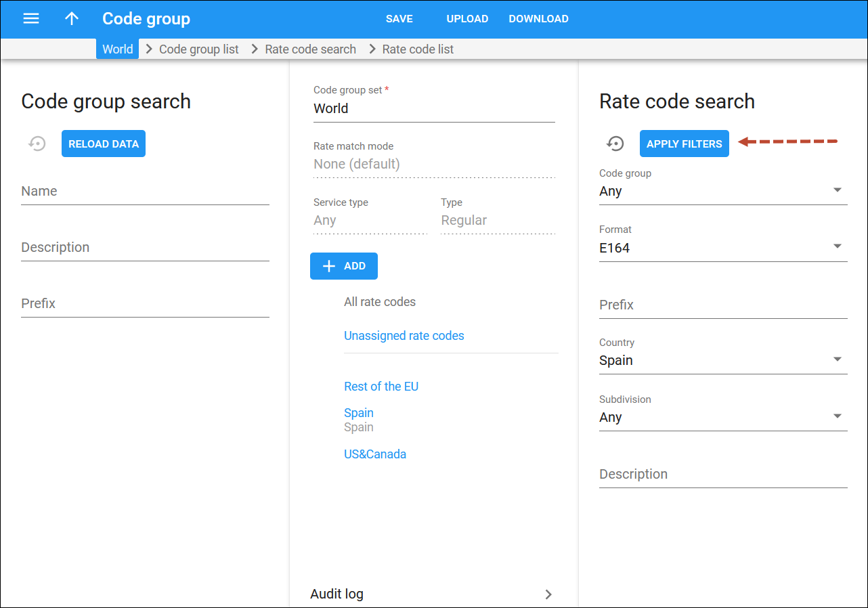Image resolution: width=868 pixels, height=608 pixels.
Task: Click Description field in Rate code search
Action: coord(723,475)
